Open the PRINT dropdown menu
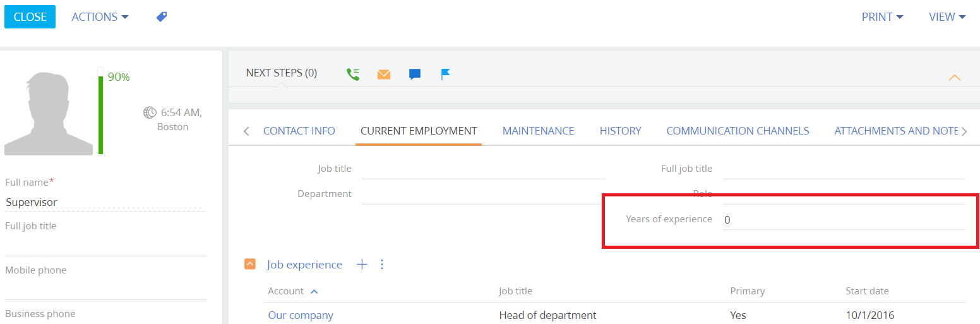 point(881,17)
